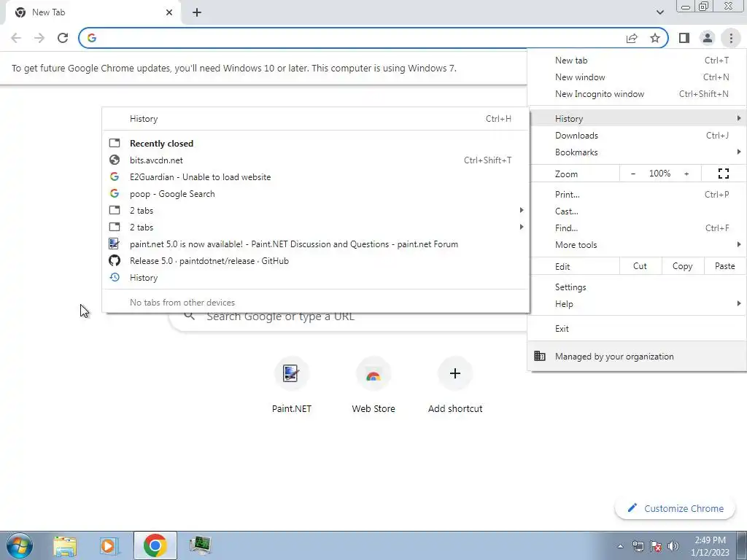The width and height of the screenshot is (747, 560).
Task: Expand the first 2 tabs entry
Action: (x=316, y=211)
